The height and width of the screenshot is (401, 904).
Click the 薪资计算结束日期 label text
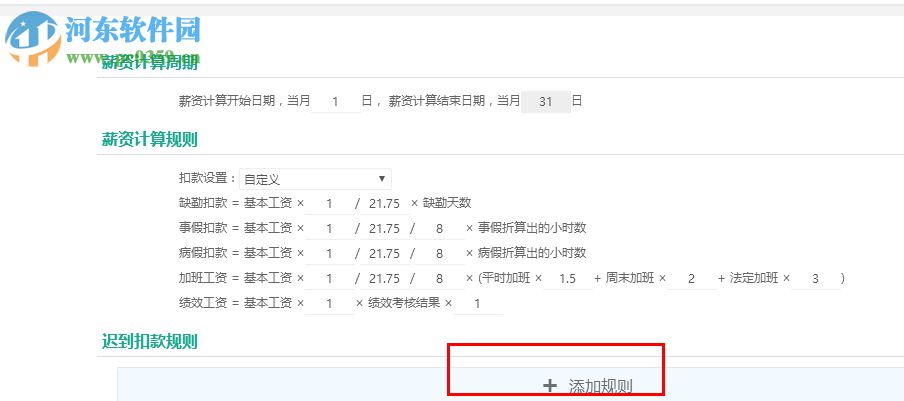pos(437,101)
